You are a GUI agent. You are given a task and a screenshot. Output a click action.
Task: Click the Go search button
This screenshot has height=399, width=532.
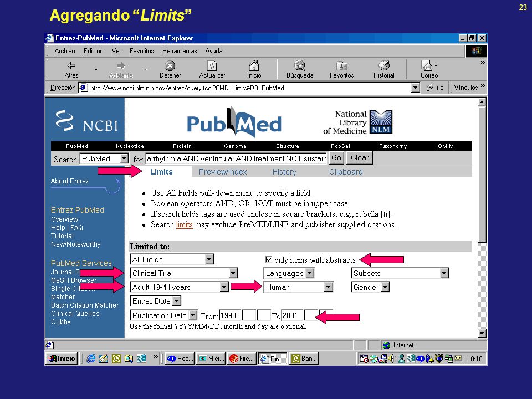(x=336, y=158)
